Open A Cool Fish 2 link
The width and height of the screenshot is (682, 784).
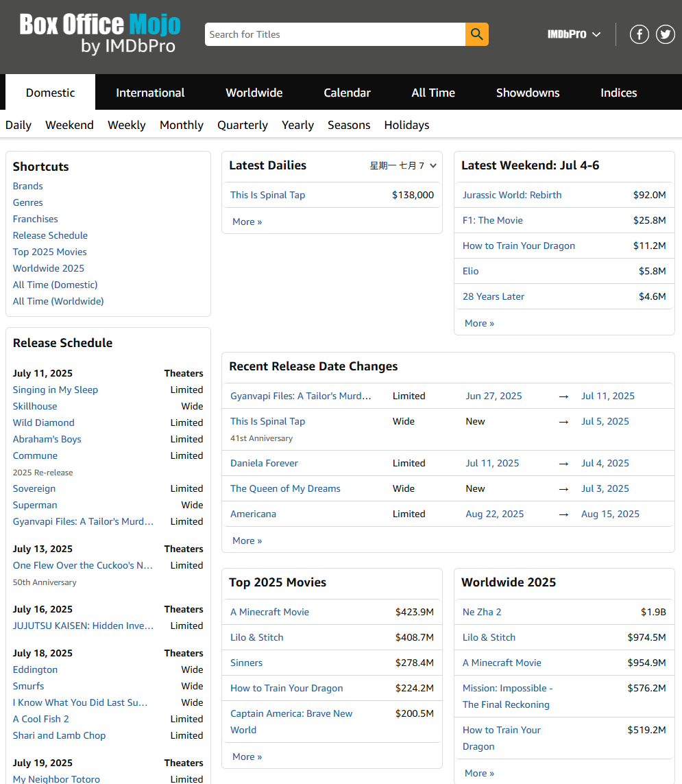41,719
